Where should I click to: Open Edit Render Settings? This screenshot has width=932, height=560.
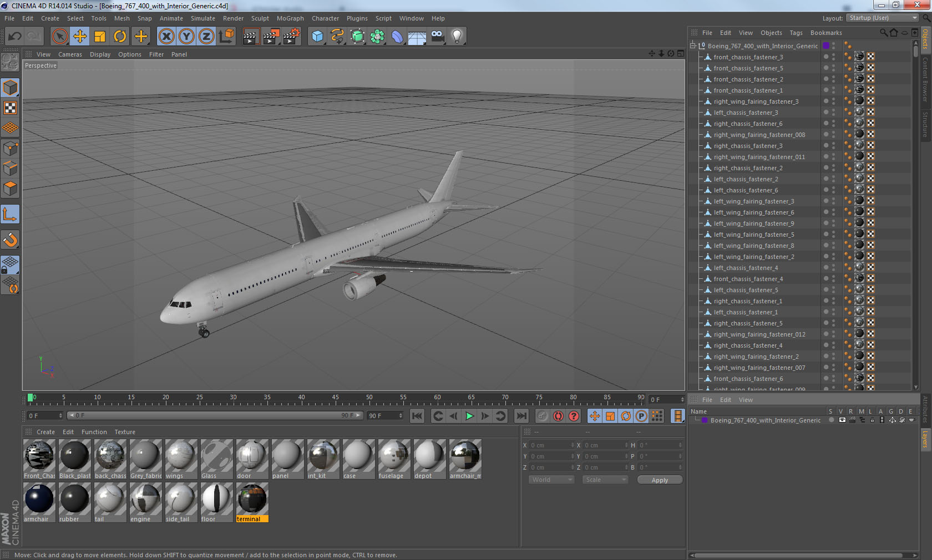click(291, 37)
